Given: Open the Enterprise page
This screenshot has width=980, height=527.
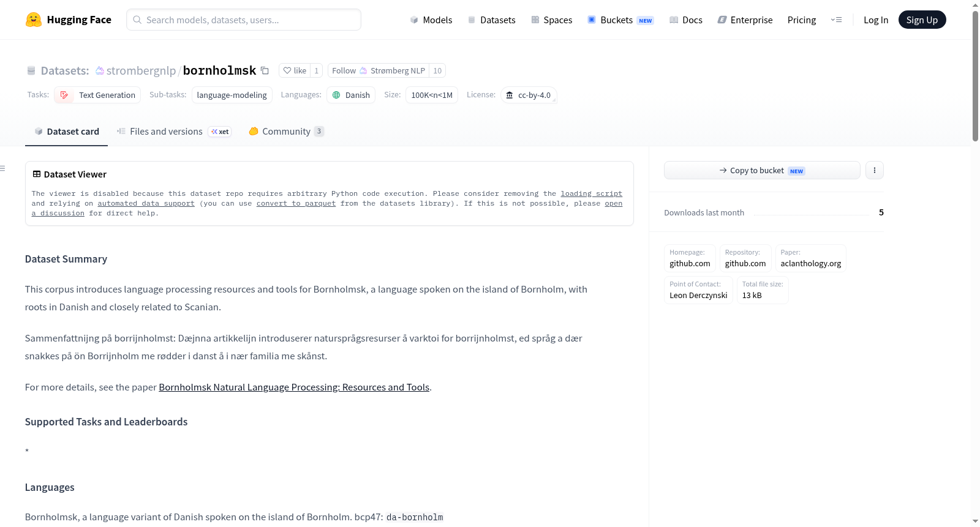Looking at the screenshot, I should pos(745,20).
